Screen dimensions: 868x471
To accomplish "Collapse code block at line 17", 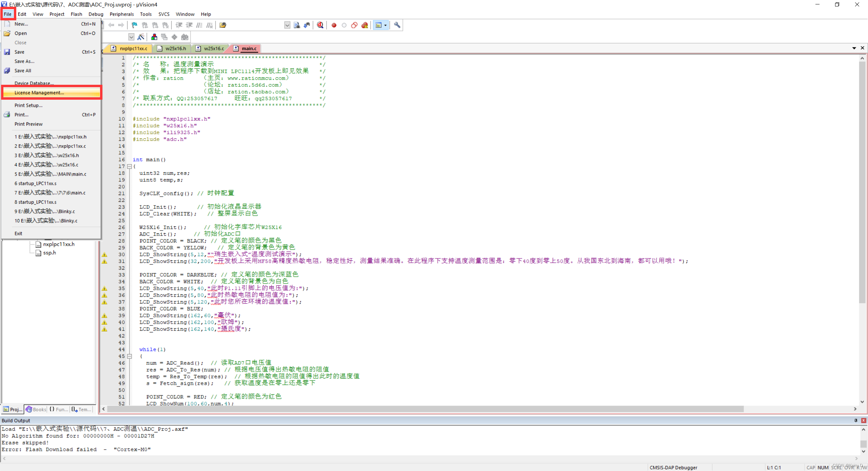I will coord(130,166).
